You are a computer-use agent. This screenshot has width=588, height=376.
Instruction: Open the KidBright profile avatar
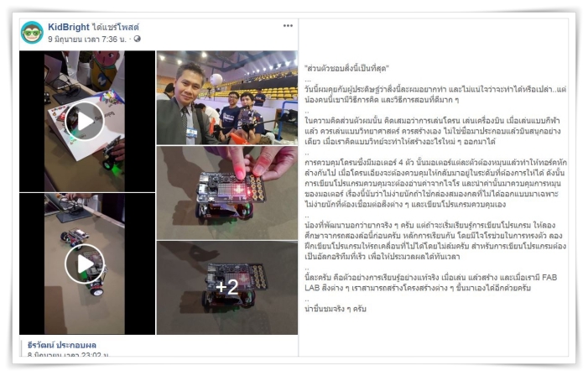32,33
